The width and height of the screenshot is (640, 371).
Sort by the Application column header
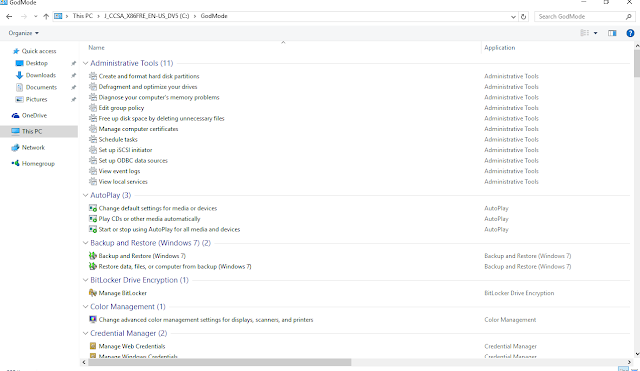pos(500,48)
